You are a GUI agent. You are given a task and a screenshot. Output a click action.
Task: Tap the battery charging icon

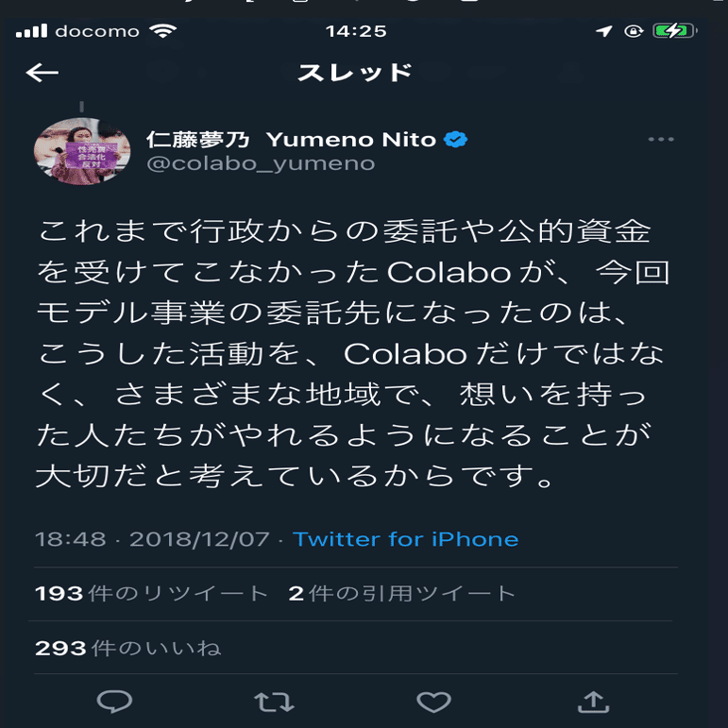pyautogui.click(x=675, y=30)
